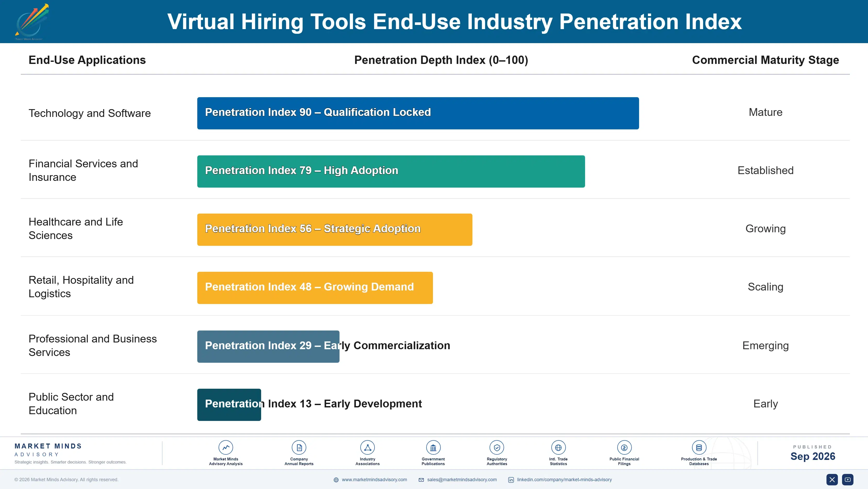Click the Regulatory Authorities shield icon
This screenshot has height=489, width=868.
point(497,447)
